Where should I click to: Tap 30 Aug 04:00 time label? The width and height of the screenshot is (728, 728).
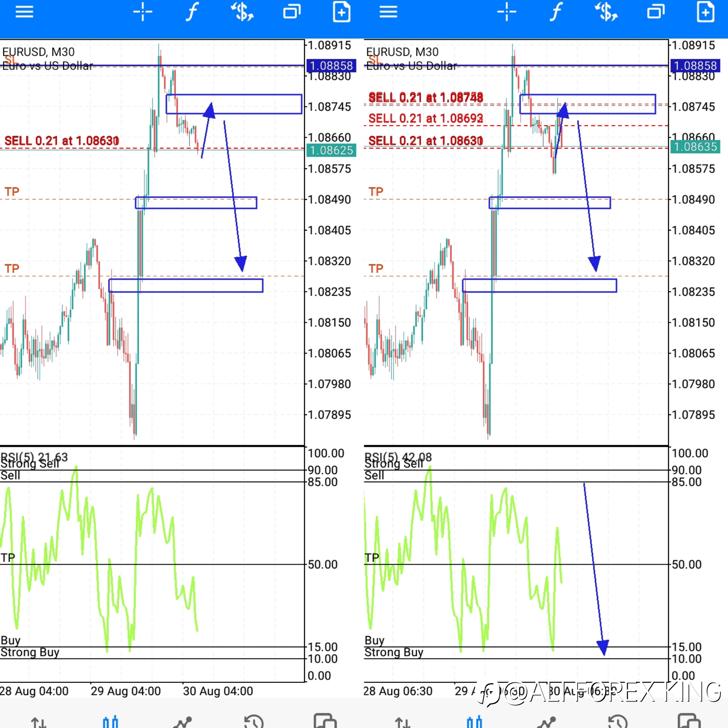point(218,691)
